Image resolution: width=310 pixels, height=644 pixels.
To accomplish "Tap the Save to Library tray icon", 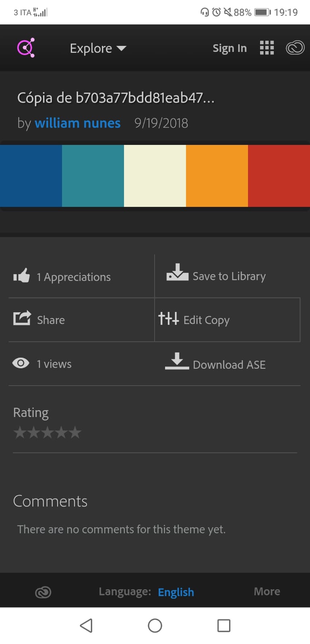I will point(177,272).
